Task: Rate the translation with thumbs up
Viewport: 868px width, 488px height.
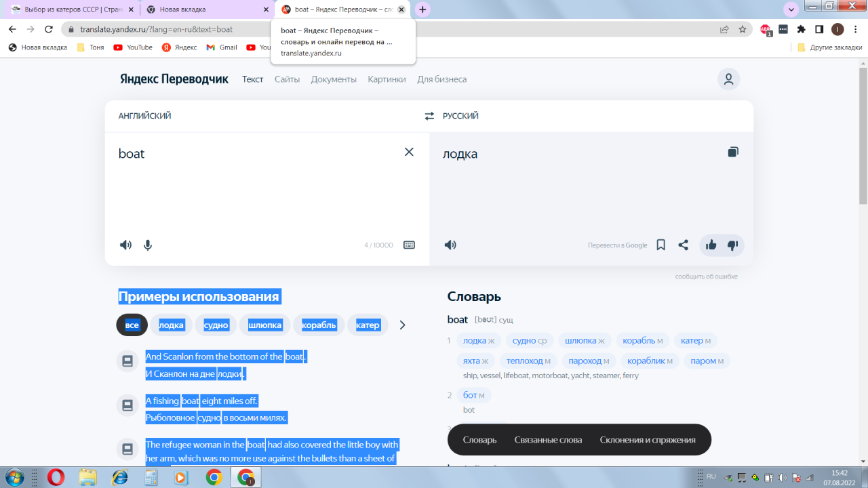Action: tap(711, 245)
